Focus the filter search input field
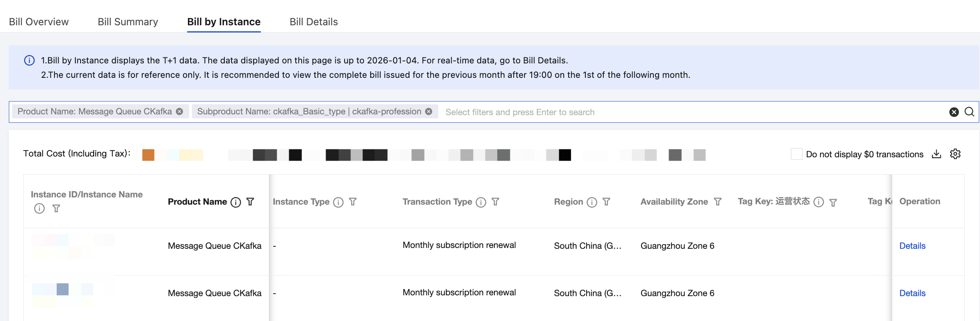The width and height of the screenshot is (980, 321). 681,112
